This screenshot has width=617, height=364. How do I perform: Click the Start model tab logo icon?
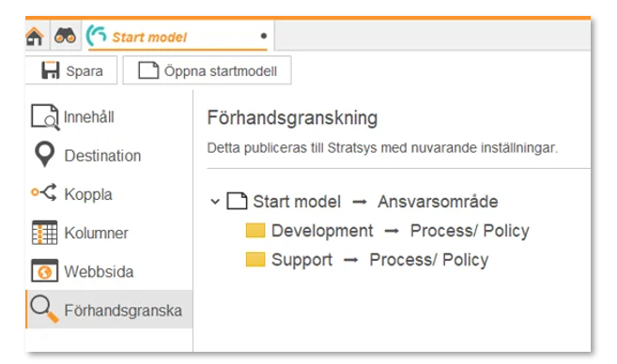(96, 36)
